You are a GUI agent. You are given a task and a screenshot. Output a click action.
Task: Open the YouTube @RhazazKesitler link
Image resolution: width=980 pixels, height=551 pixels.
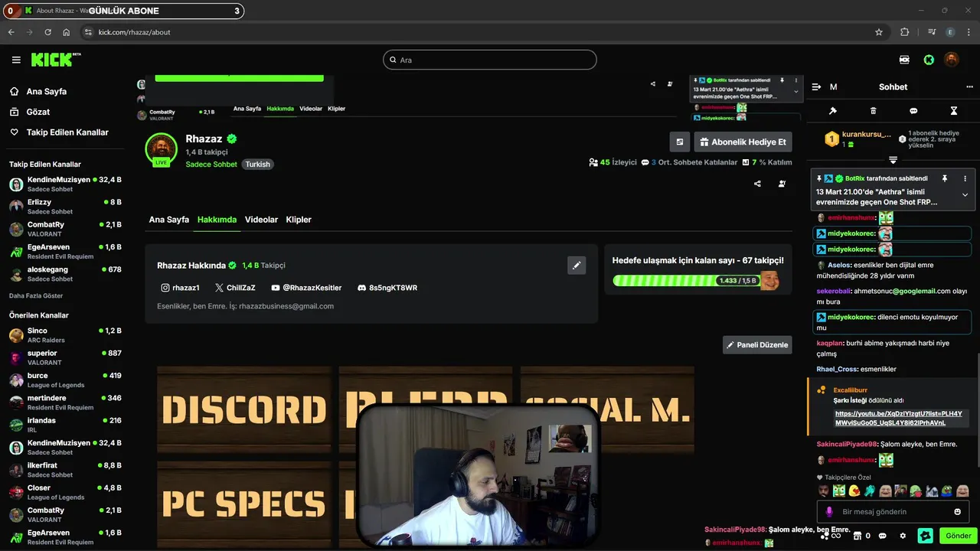(x=306, y=288)
